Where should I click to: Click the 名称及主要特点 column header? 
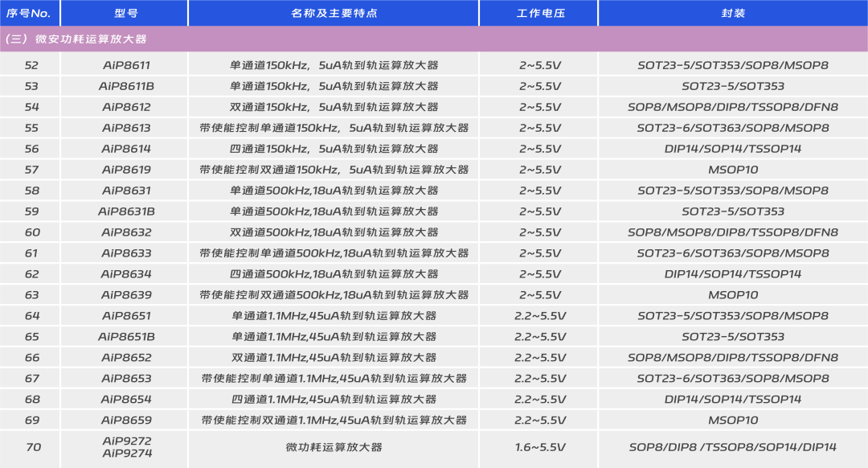point(334,13)
